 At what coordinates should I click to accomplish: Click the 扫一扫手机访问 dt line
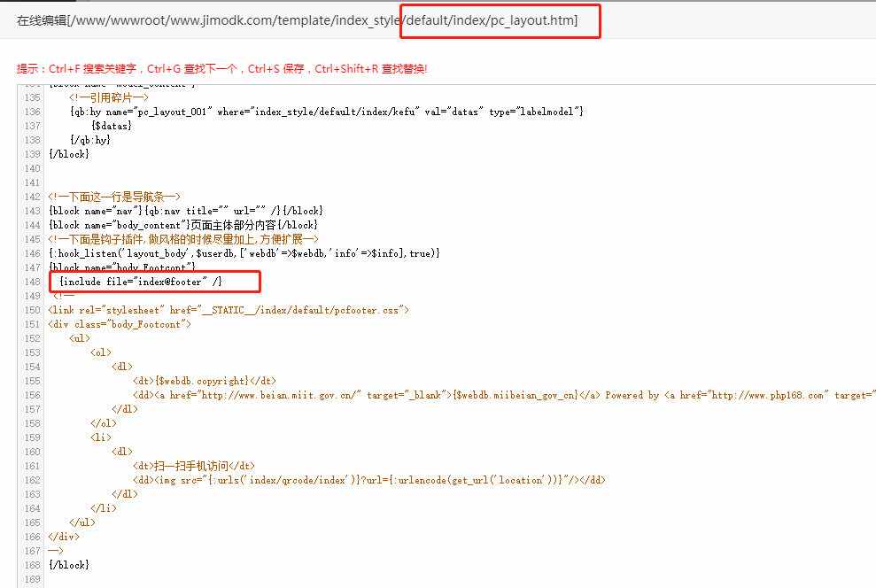194,466
